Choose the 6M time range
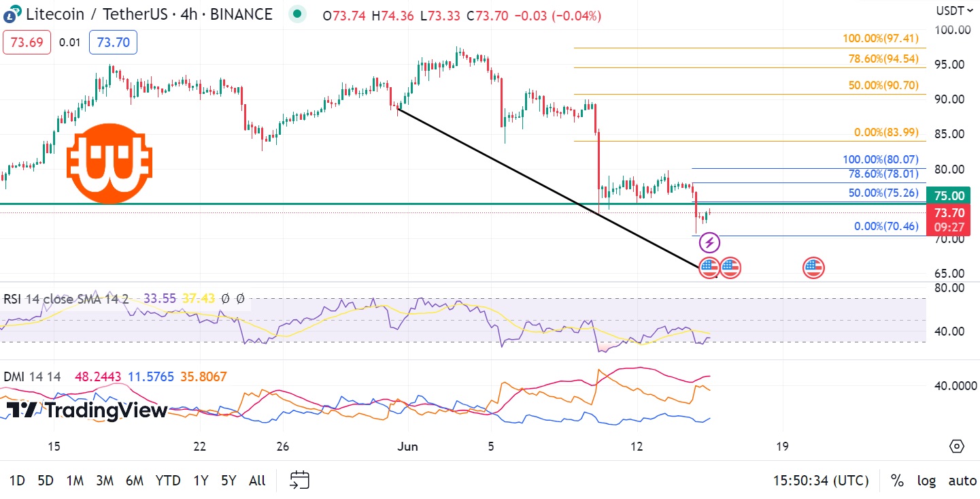Image resolution: width=980 pixels, height=499 pixels. click(135, 481)
